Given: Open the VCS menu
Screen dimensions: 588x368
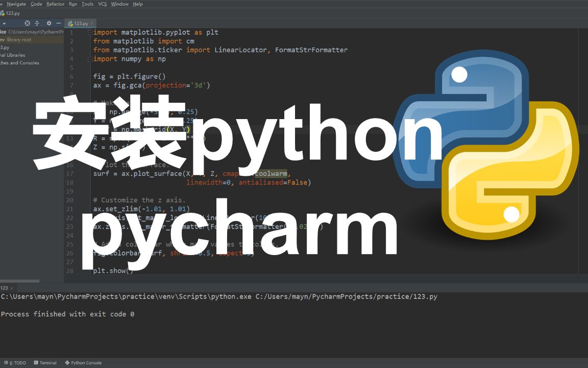Looking at the screenshot, I should (x=102, y=4).
